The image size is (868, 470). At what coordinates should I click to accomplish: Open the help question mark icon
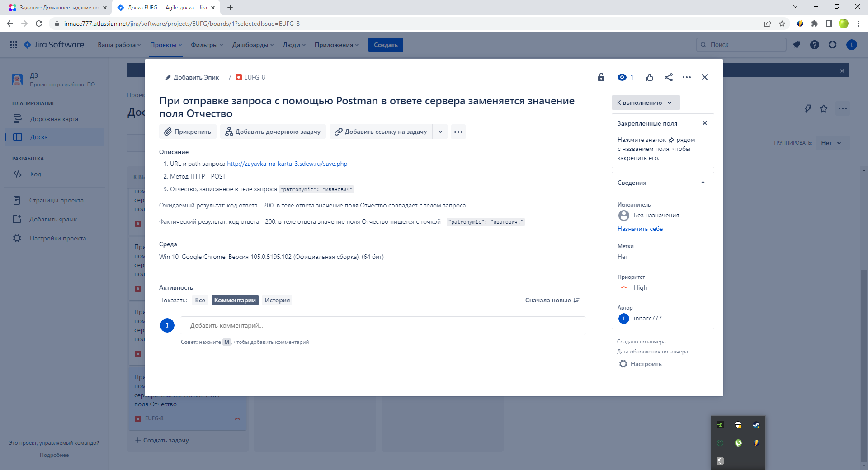[x=815, y=45]
